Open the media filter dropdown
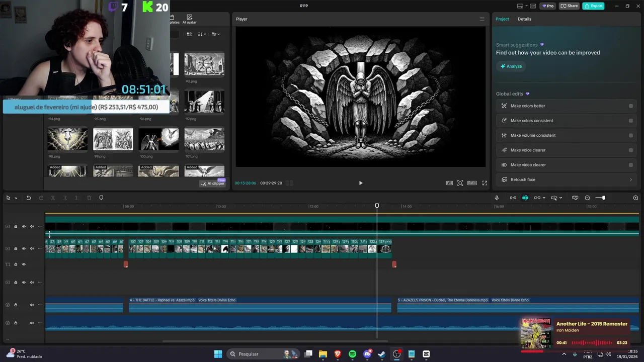 click(215, 34)
